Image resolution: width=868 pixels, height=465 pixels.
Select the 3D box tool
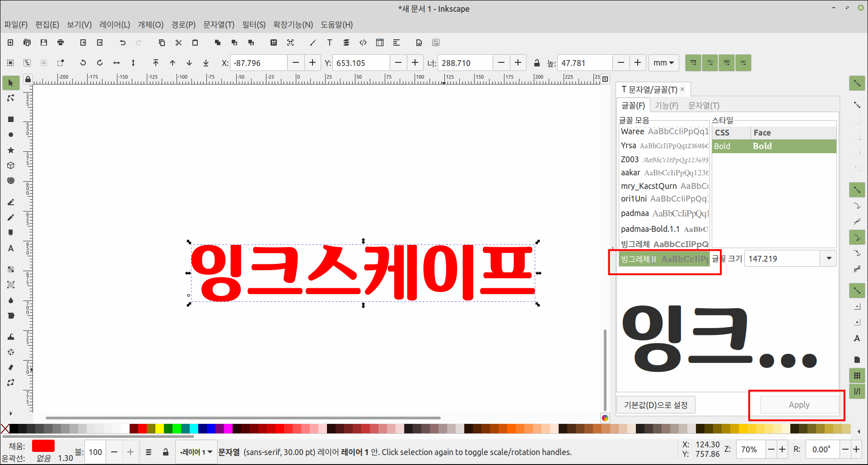(x=11, y=165)
